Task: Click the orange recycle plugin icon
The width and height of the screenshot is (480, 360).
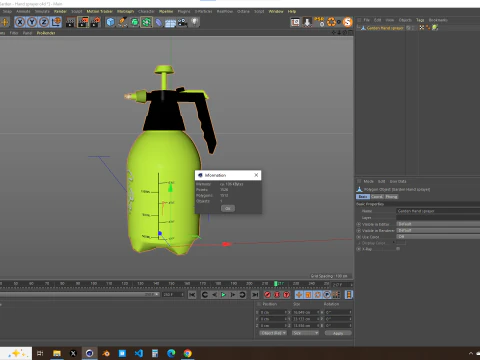Action: click(x=331, y=22)
